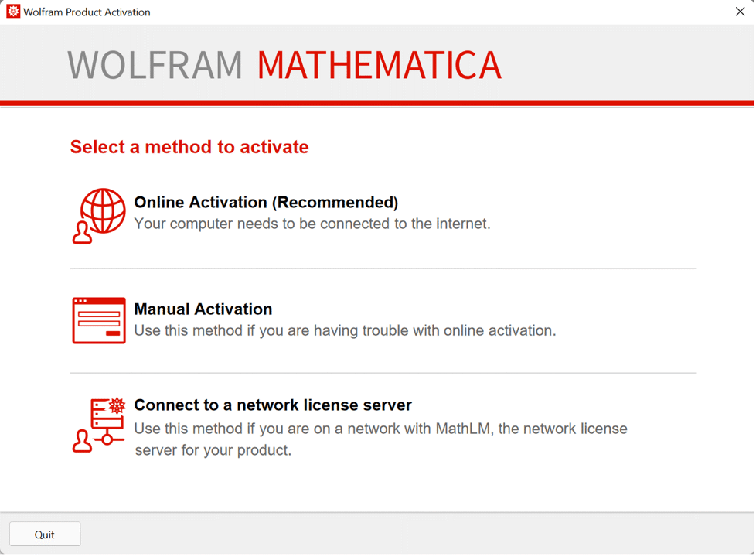Screen dimensions: 756x557
Task: Open Connect to a network license server
Action: pyautogui.click(x=272, y=405)
